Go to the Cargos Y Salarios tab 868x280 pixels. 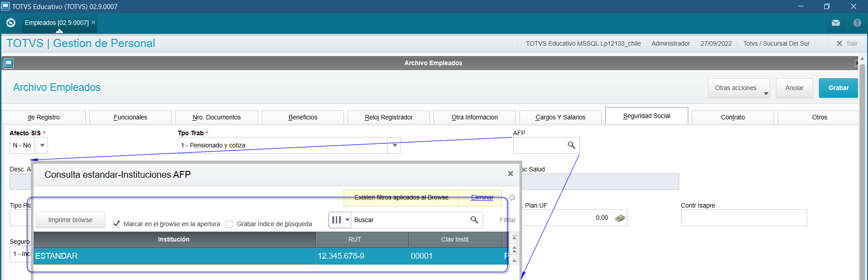pos(561,117)
